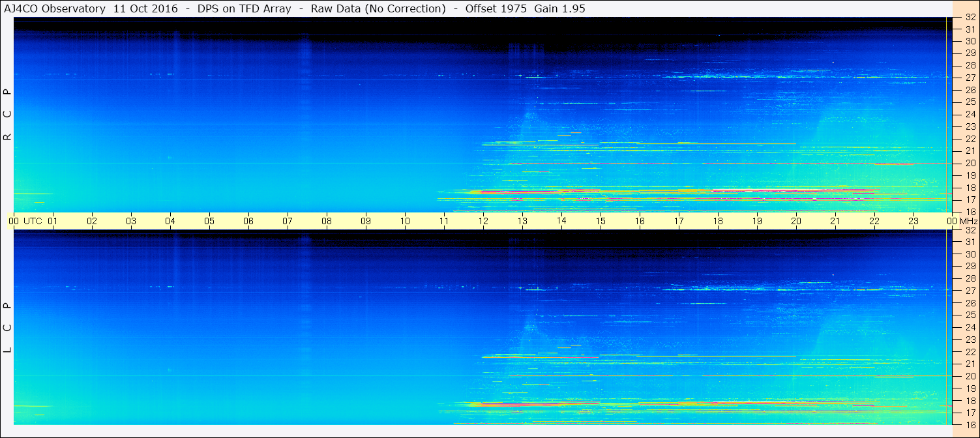Click the Gain 1.95 value
The width and height of the screenshot is (980, 438).
559,8
